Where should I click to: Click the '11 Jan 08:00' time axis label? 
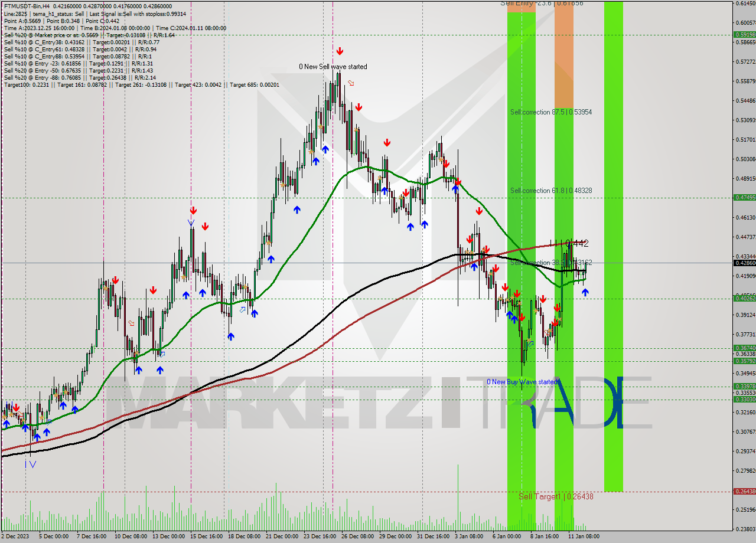(584, 537)
